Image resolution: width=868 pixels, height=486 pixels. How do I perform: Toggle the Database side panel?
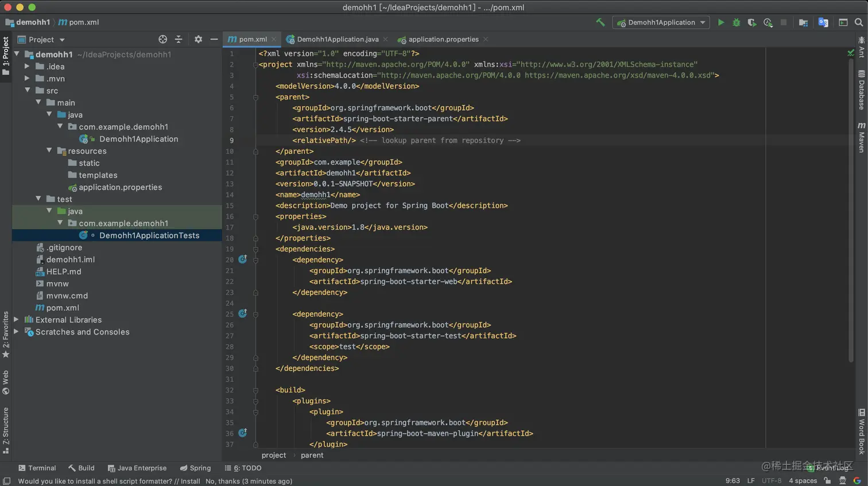(x=862, y=90)
